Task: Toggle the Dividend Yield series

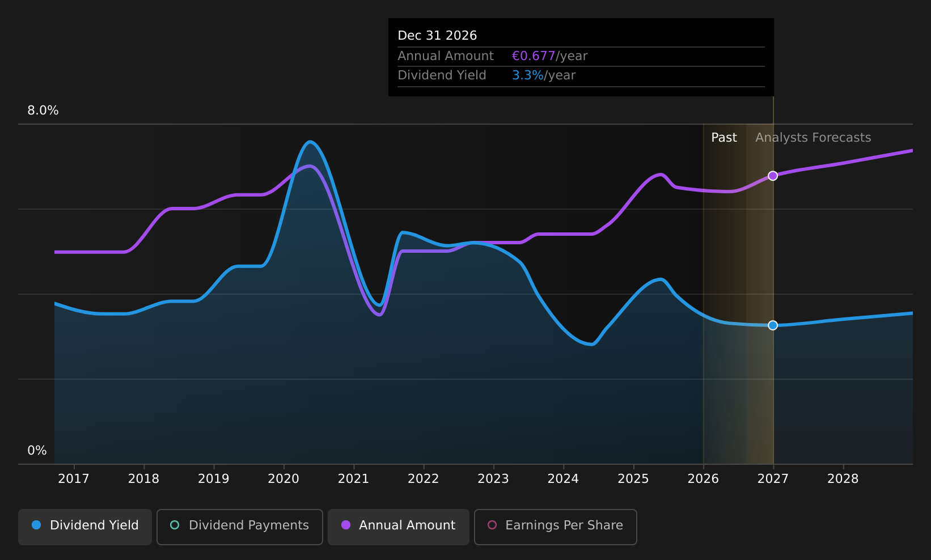Action: [85, 527]
